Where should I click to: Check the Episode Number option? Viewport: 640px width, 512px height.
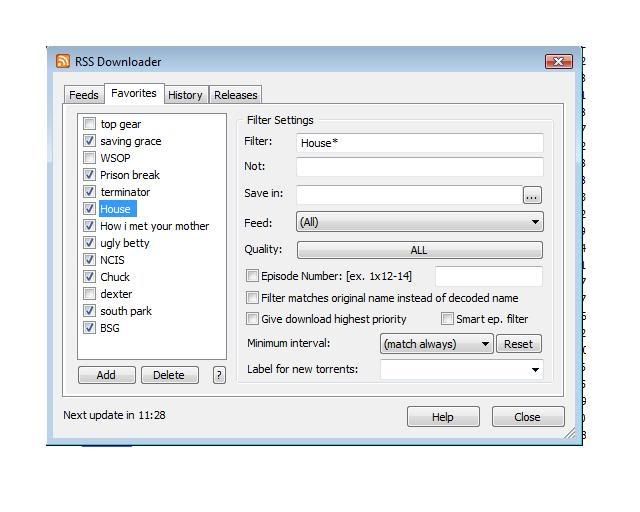[x=253, y=276]
